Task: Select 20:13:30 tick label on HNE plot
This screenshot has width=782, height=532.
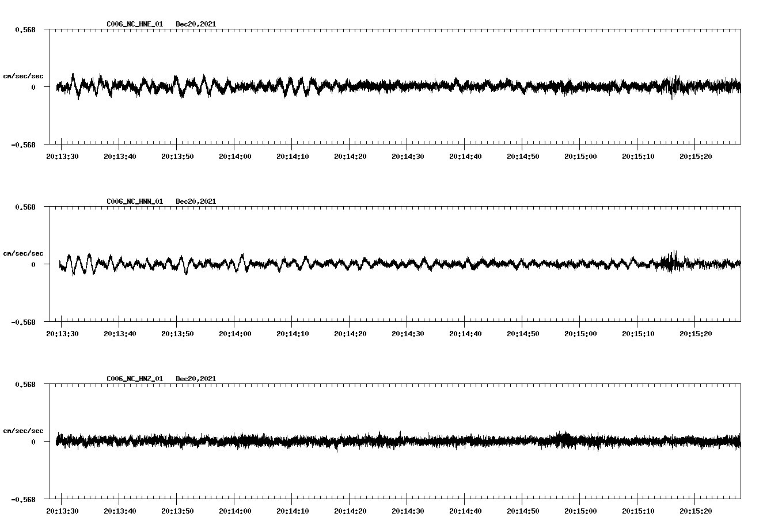Action: tap(62, 157)
